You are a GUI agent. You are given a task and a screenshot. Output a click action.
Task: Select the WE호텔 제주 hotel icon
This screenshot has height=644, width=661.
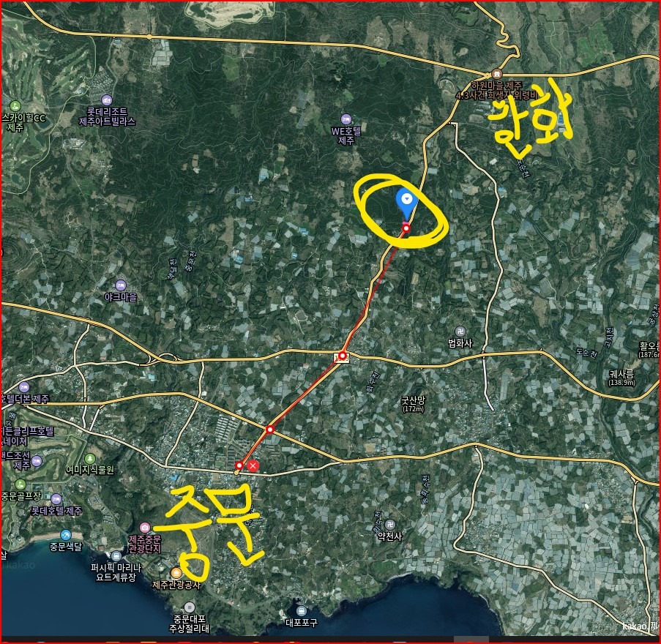click(x=346, y=119)
